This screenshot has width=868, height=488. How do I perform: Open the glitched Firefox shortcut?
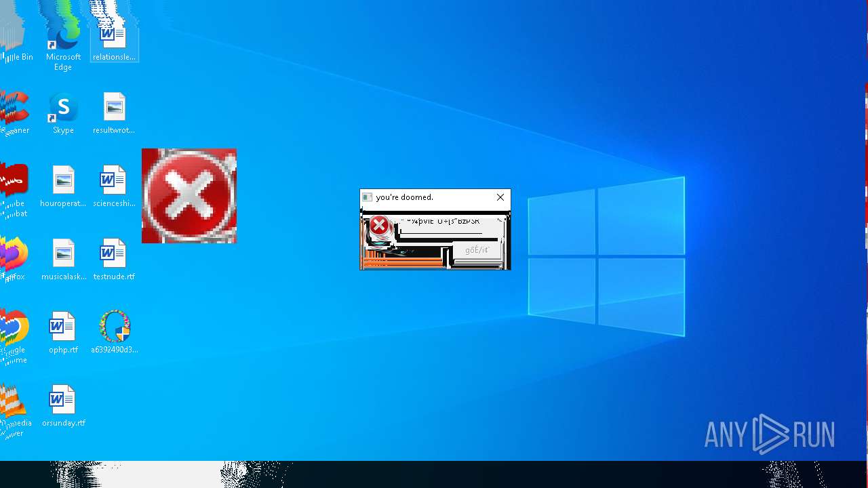pyautogui.click(x=14, y=259)
